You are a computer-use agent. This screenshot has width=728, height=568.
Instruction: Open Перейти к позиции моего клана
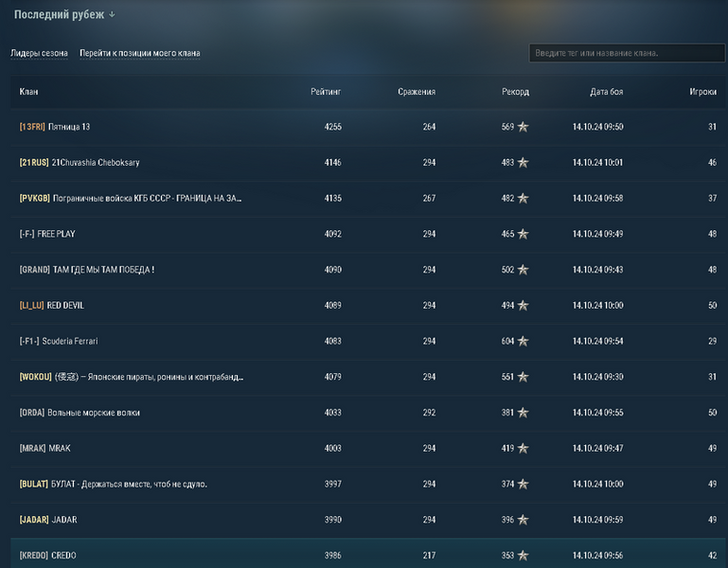(x=139, y=54)
